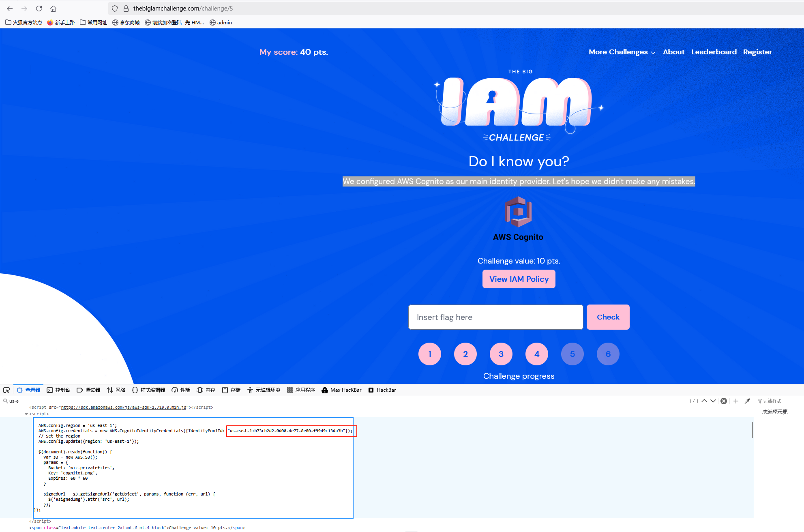
Task: Click the shield tracking protection icon
Action: pyautogui.click(x=115, y=9)
